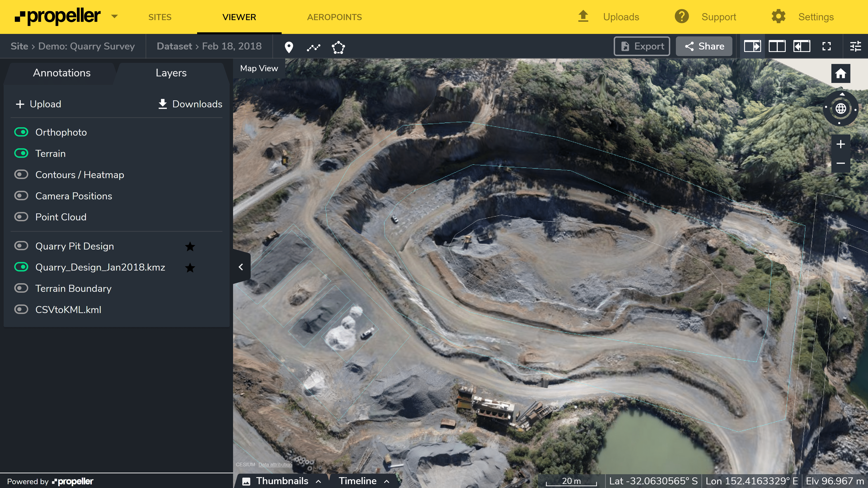The height and width of the screenshot is (488, 868).
Task: Click the home view icon on the map
Action: [840, 73]
